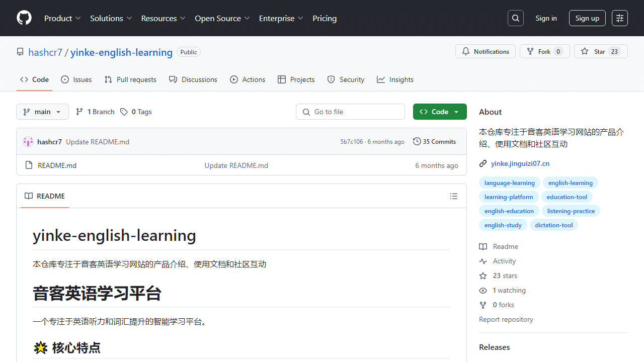The width and height of the screenshot is (644, 362).
Task: Click Report repository link
Action: pos(506,319)
